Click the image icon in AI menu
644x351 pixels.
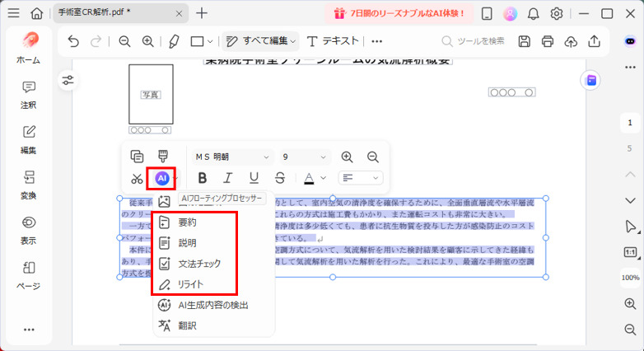[164, 201]
